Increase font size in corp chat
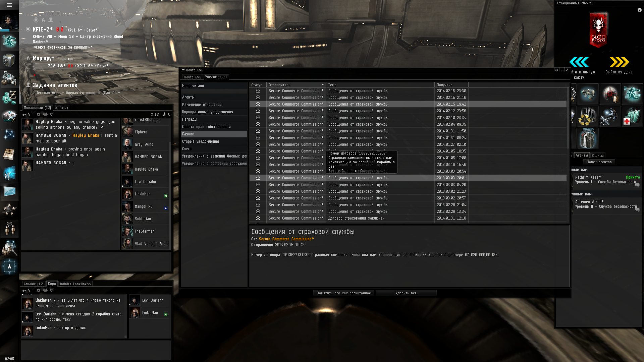Viewport: 644px width, 362px height. click(x=30, y=290)
